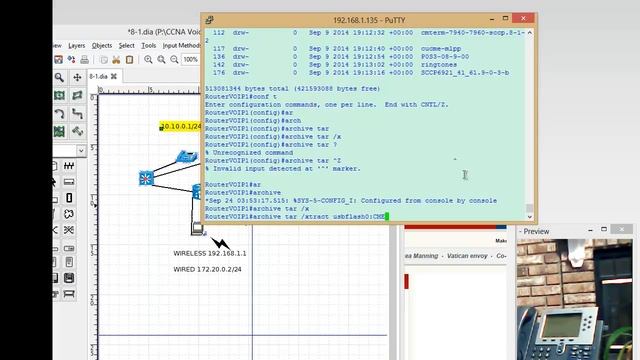Select the Arc tool in Dia toolbox

pyautogui.click(x=59, y=113)
